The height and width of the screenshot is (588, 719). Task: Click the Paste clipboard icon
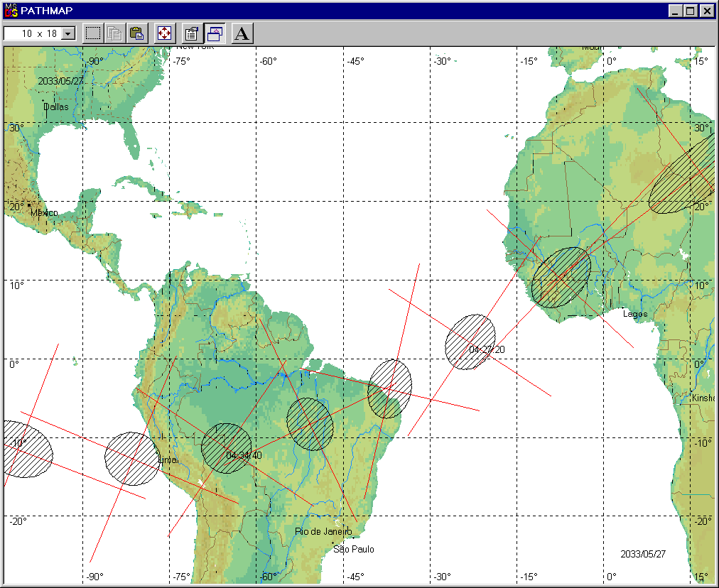click(137, 33)
